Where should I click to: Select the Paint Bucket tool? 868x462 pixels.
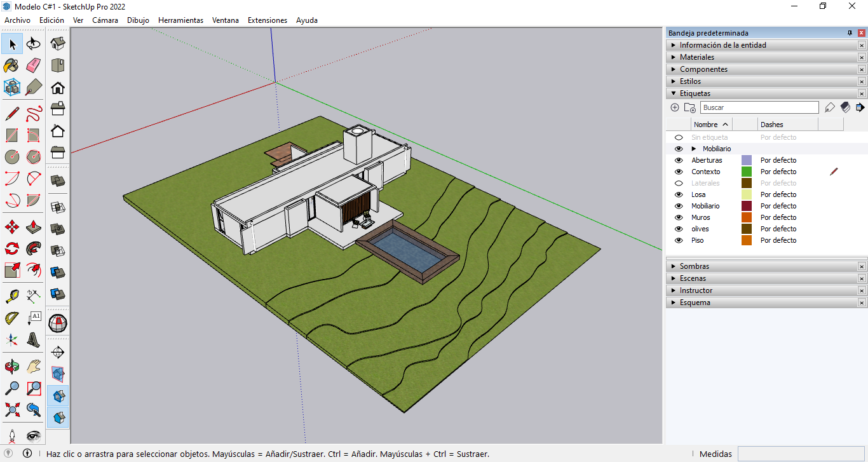[12, 65]
